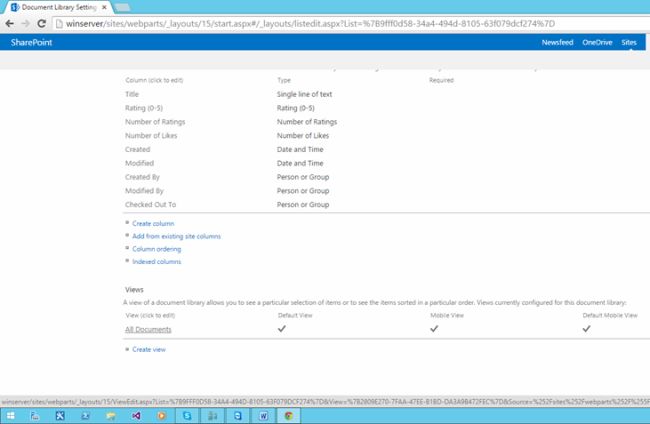This screenshot has width=650, height=424.
Task: Click the SharePoint logo text
Action: pos(32,42)
